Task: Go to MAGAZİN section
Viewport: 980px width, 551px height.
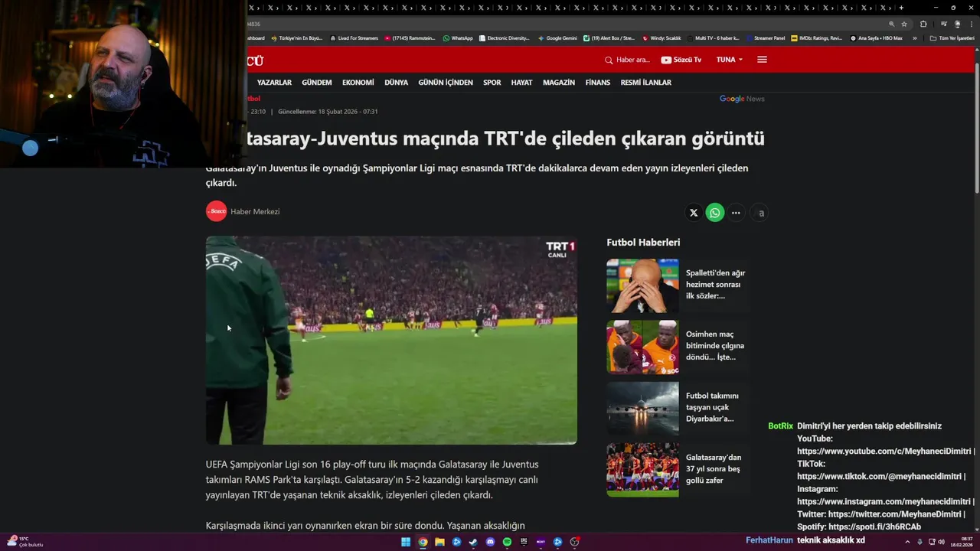Action: click(559, 83)
